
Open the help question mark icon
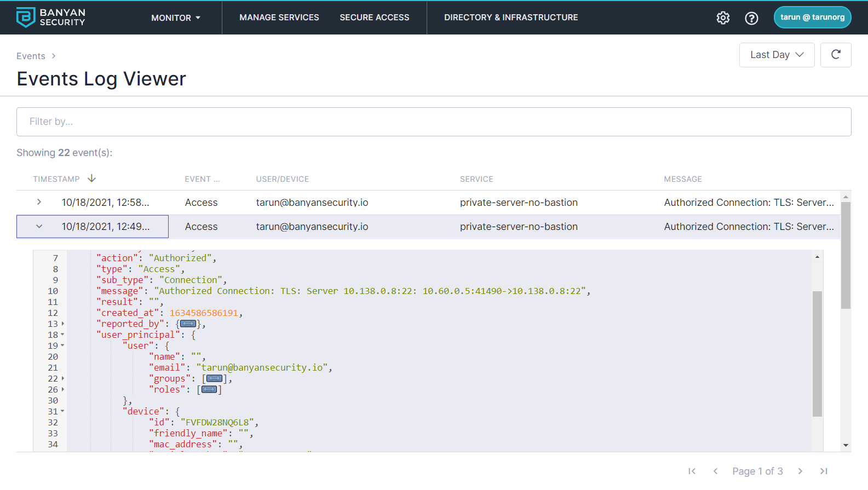[x=751, y=18]
